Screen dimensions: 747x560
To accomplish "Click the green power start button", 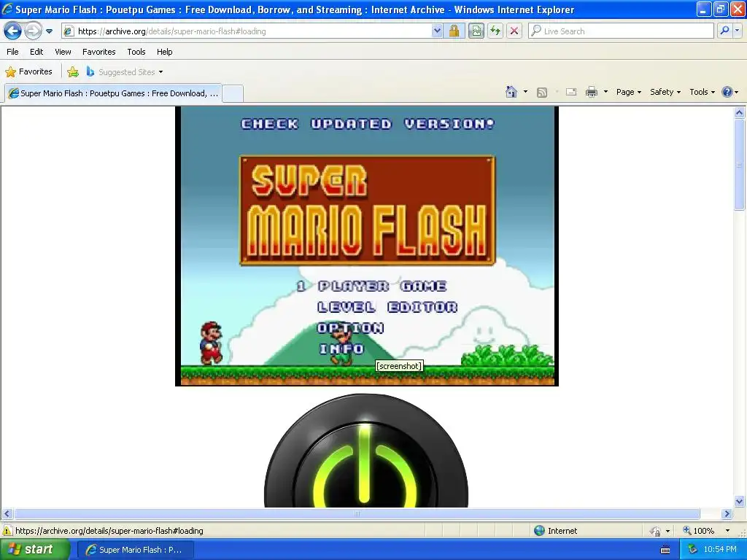I will pyautogui.click(x=366, y=451).
